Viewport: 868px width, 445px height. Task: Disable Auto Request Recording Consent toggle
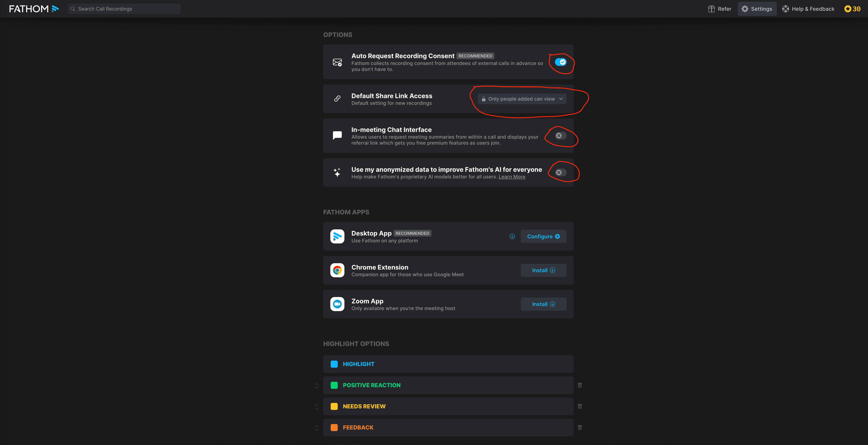point(561,62)
